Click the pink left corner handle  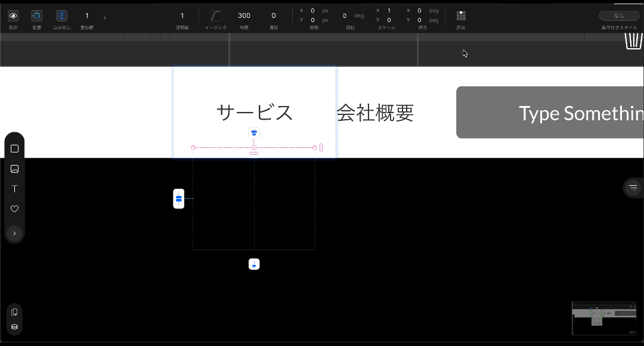tap(193, 148)
